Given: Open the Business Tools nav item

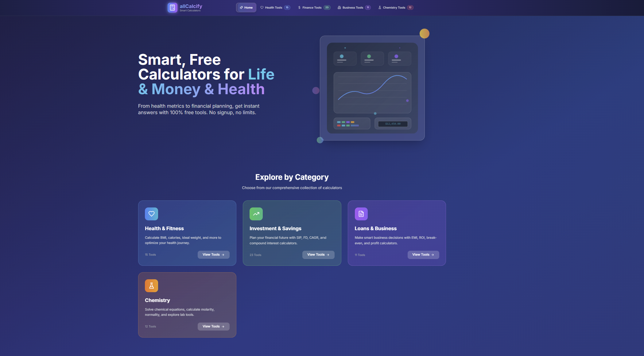Looking at the screenshot, I should 354,8.
